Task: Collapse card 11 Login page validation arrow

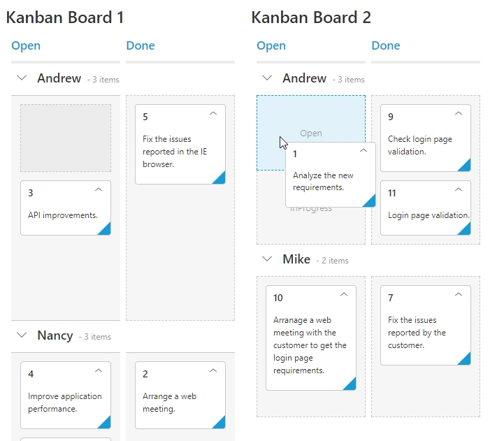Action: coord(459,189)
